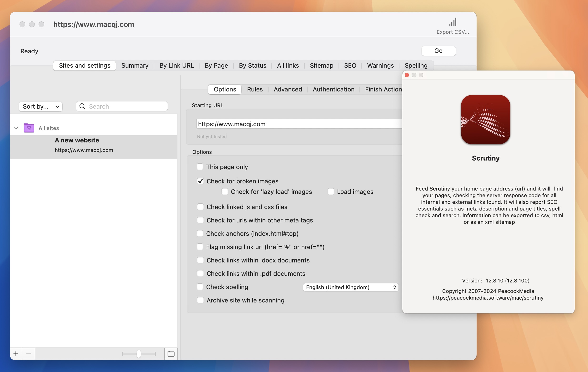Open the By Status tab
This screenshot has height=372, width=588.
click(253, 65)
